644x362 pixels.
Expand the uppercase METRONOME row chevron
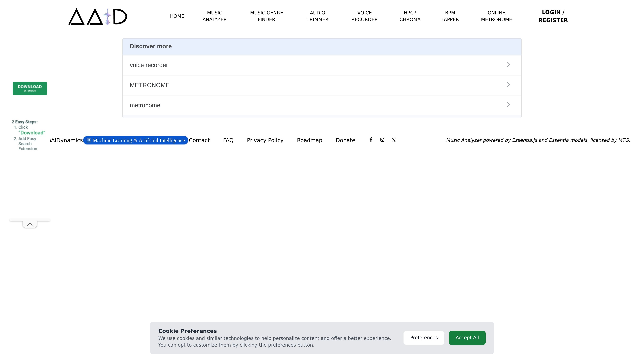point(508,84)
